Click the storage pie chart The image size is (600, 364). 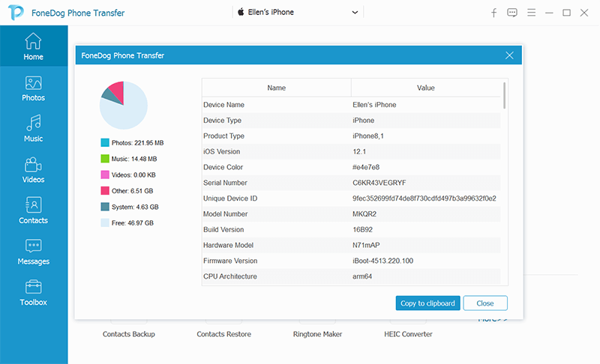point(124,106)
